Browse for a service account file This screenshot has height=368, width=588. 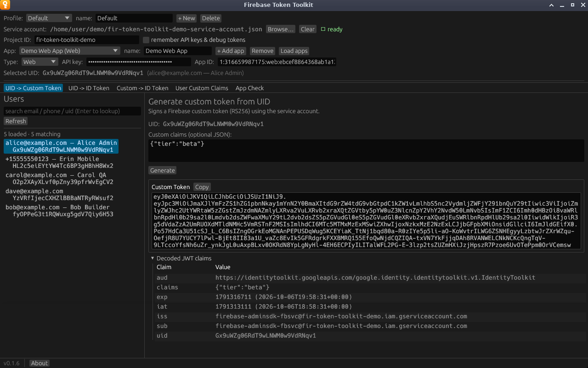[x=280, y=29]
